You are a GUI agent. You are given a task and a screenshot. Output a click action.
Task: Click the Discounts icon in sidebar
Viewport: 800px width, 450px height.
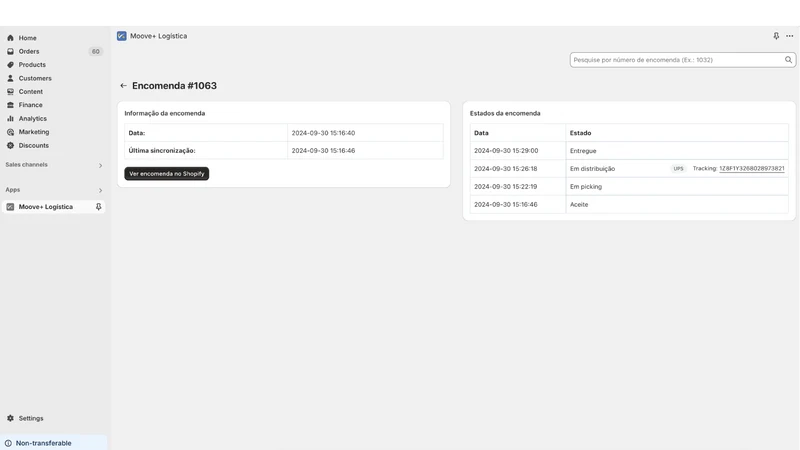click(x=10, y=145)
